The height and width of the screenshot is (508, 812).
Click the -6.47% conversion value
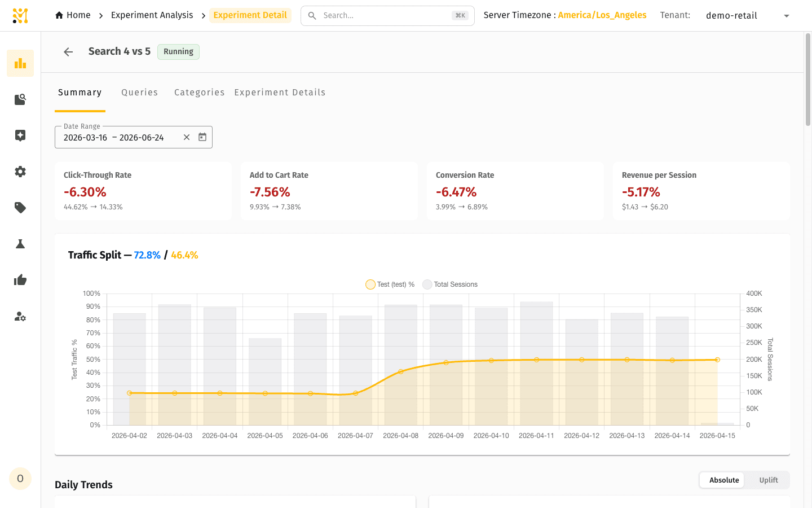pos(456,192)
